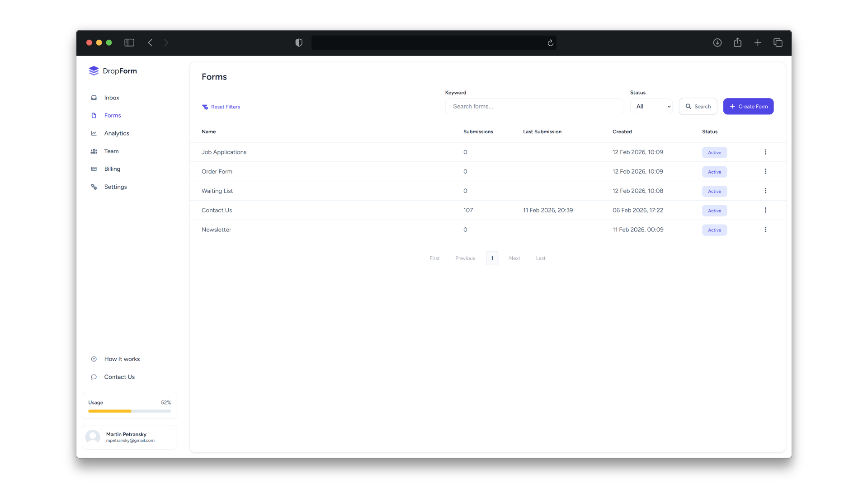The height and width of the screenshot is (488, 868).
Task: Click the shield icon in the browser toolbar
Action: [298, 42]
